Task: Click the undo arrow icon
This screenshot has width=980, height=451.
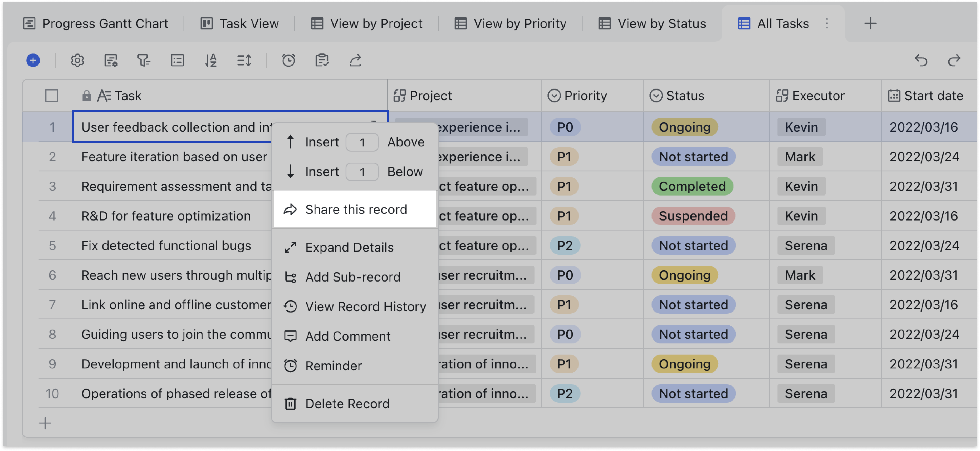Action: pos(921,61)
